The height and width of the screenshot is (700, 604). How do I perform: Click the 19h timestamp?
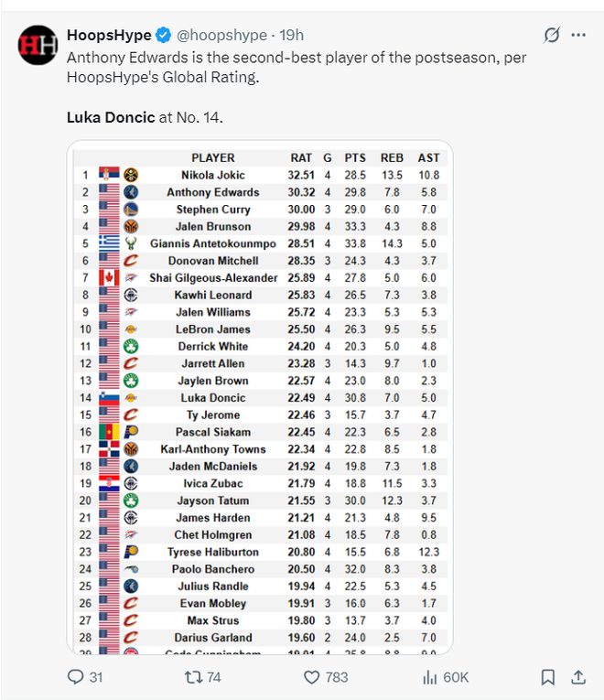(292, 36)
